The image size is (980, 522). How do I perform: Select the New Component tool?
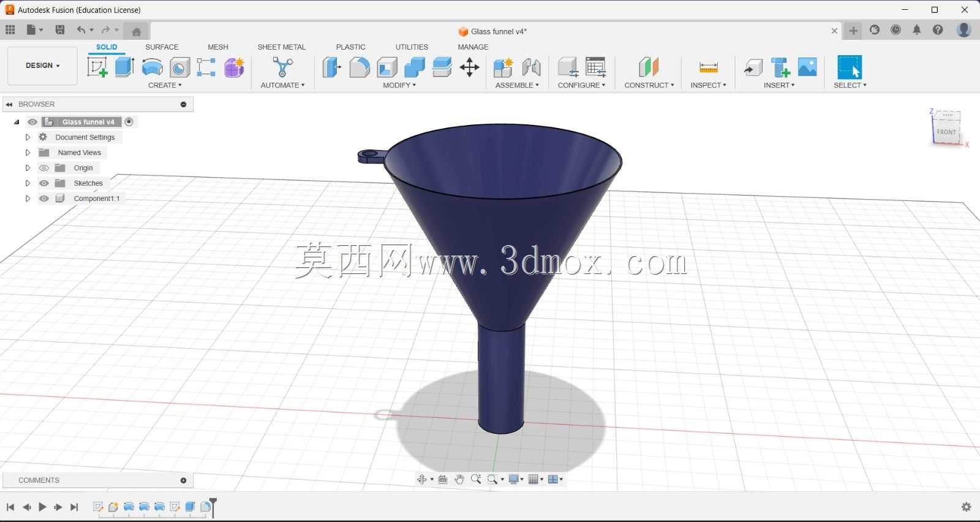tap(503, 67)
